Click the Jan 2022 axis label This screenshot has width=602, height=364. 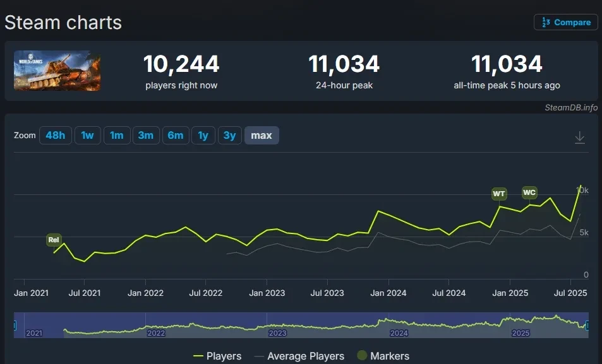[x=145, y=293]
